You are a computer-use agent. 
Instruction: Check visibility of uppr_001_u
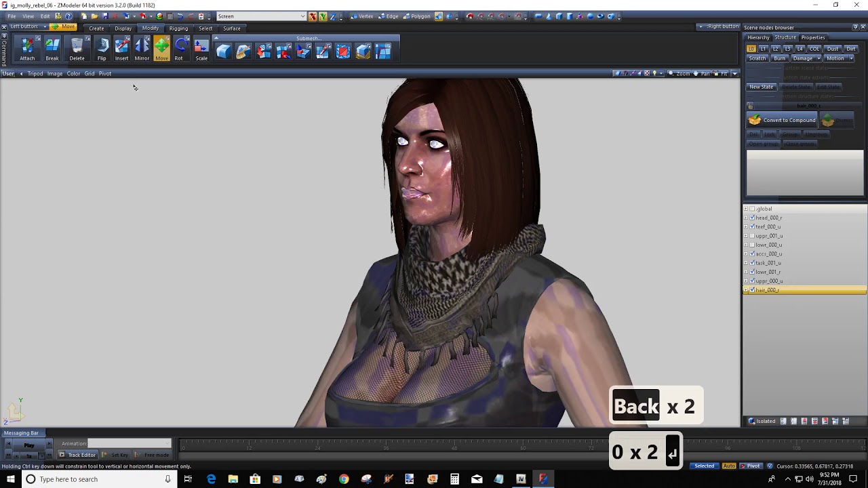coord(752,236)
